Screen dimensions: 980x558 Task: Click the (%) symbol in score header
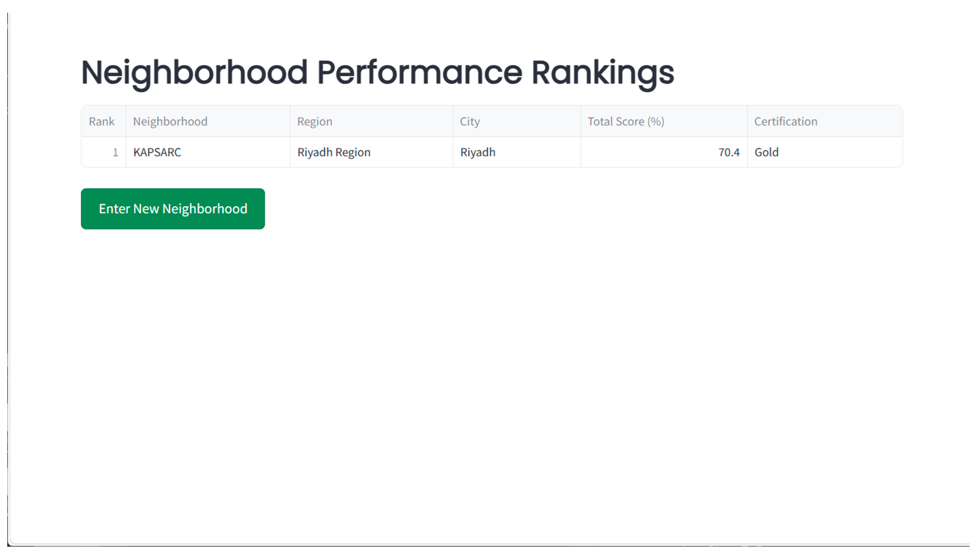point(656,121)
